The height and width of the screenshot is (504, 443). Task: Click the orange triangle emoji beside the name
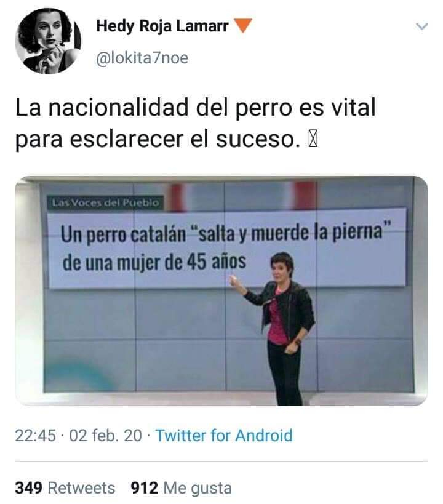(x=242, y=26)
